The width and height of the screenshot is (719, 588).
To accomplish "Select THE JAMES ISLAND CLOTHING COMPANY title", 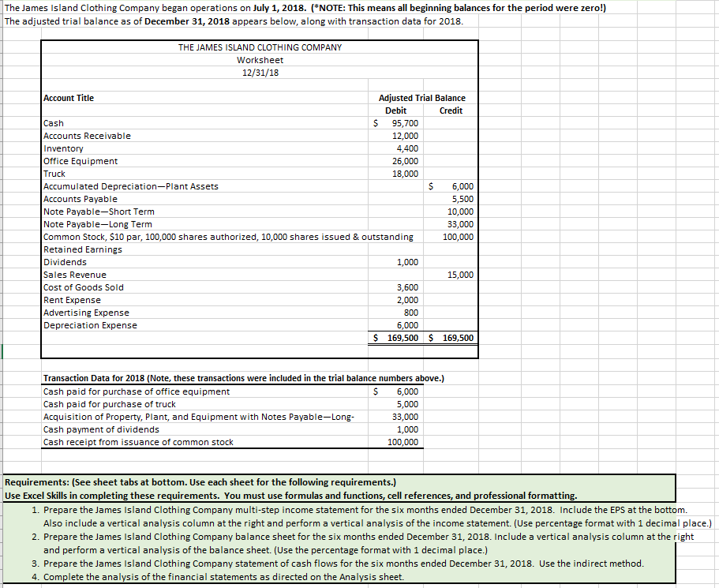I will tap(260, 47).
